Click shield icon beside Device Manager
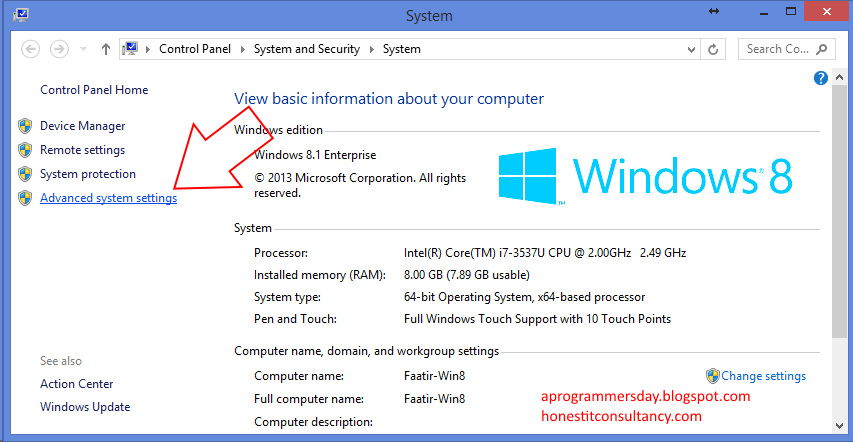This screenshot has height=442, width=853. (24, 126)
